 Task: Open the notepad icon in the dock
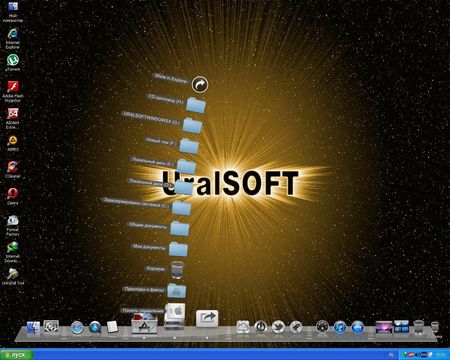point(112,327)
